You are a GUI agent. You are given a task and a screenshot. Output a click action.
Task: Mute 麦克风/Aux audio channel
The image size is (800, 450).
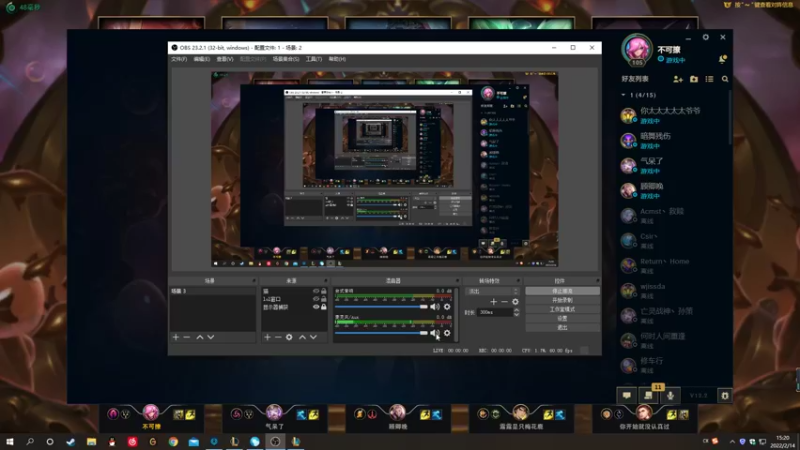pyautogui.click(x=435, y=333)
